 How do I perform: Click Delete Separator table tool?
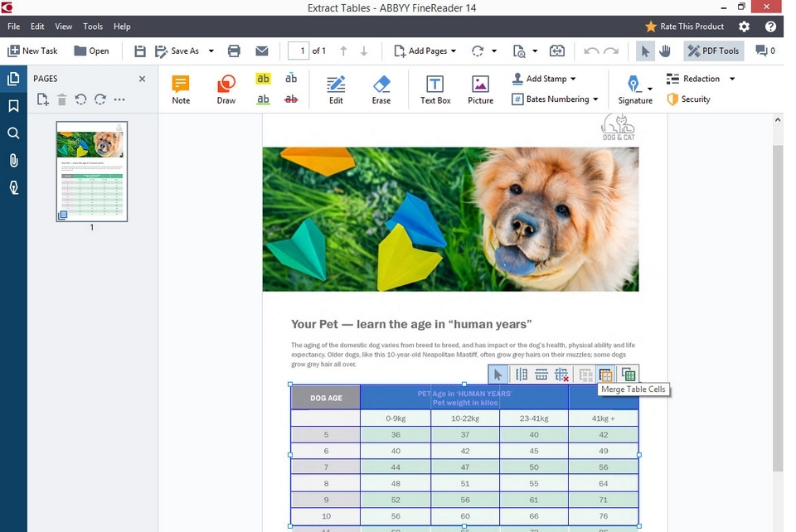(562, 375)
